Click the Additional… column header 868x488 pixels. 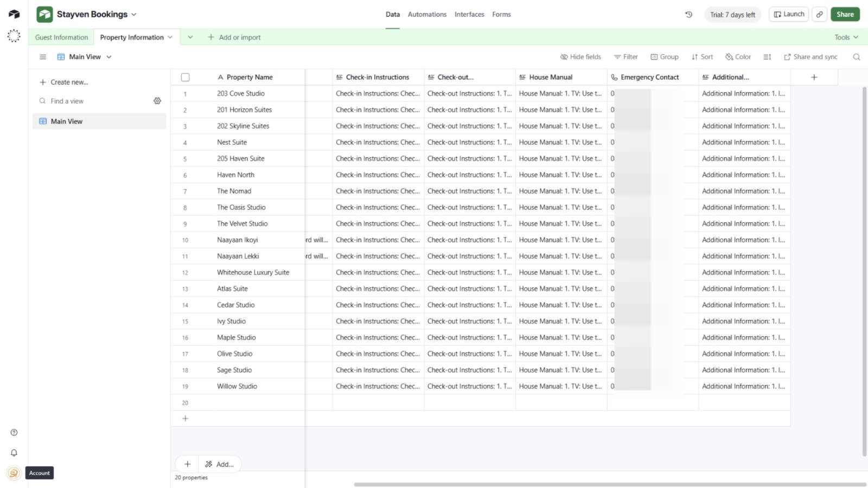744,77
